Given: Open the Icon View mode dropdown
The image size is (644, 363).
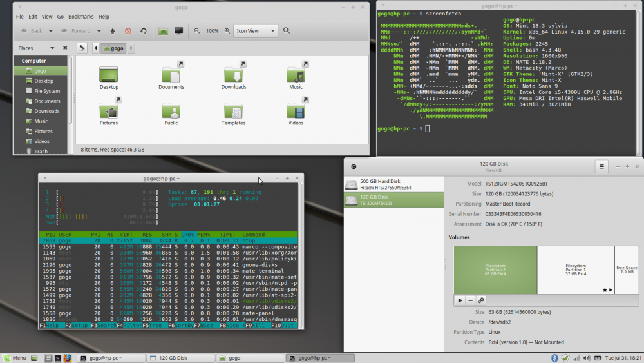Looking at the screenshot, I should [256, 31].
